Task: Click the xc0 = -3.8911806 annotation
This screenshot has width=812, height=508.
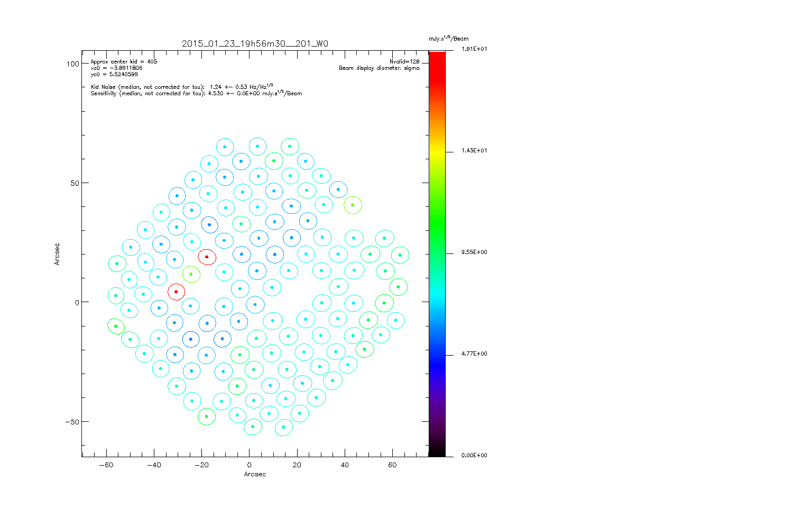Action: point(116,68)
